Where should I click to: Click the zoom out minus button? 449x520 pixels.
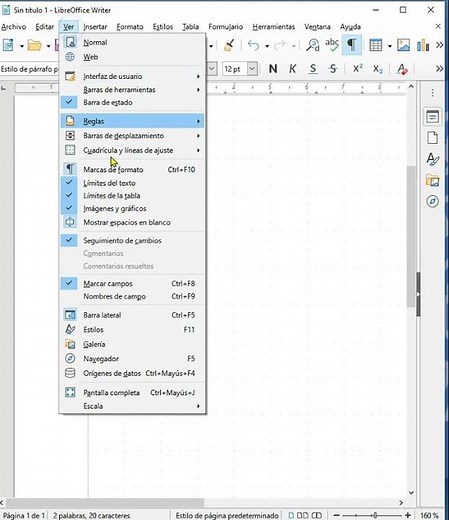[336, 515]
